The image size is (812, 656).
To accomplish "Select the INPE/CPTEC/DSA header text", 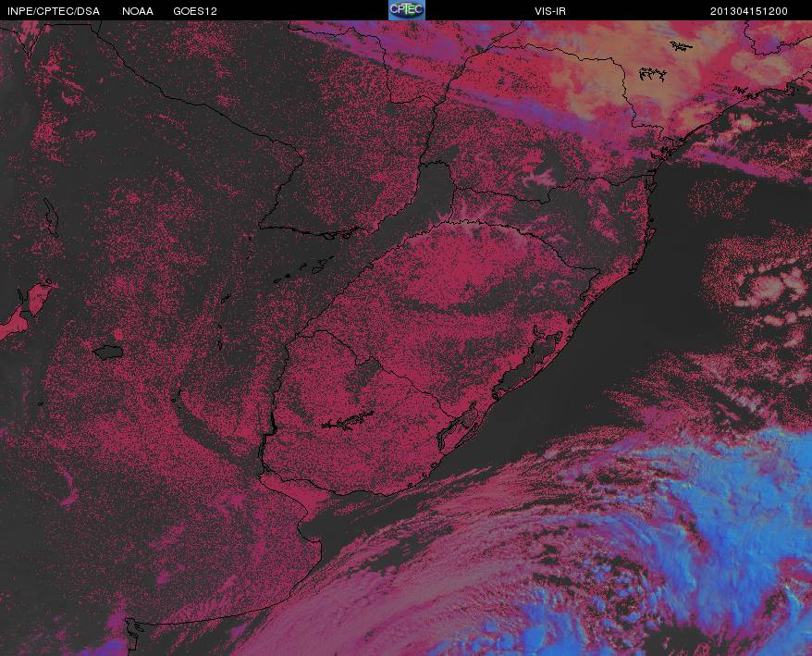I will pyautogui.click(x=54, y=11).
